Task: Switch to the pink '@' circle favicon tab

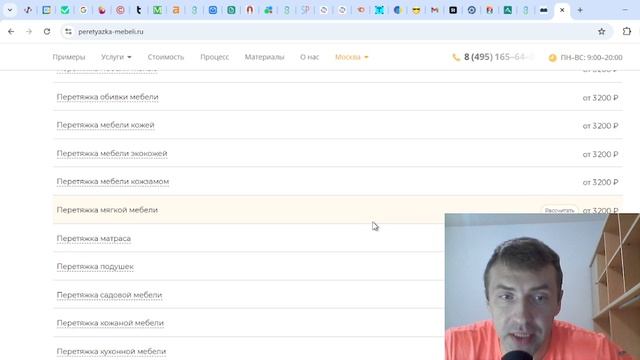Action: [120, 10]
